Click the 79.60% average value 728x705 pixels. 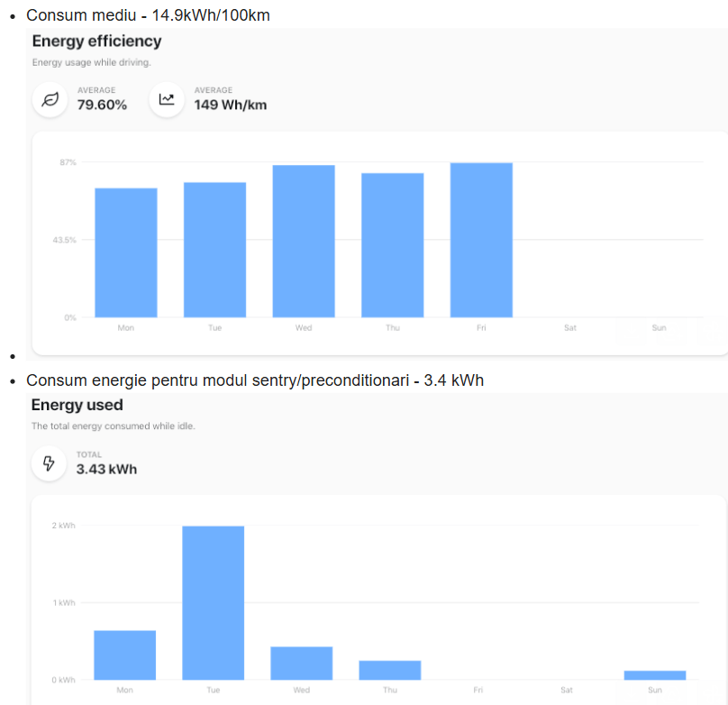click(x=102, y=105)
